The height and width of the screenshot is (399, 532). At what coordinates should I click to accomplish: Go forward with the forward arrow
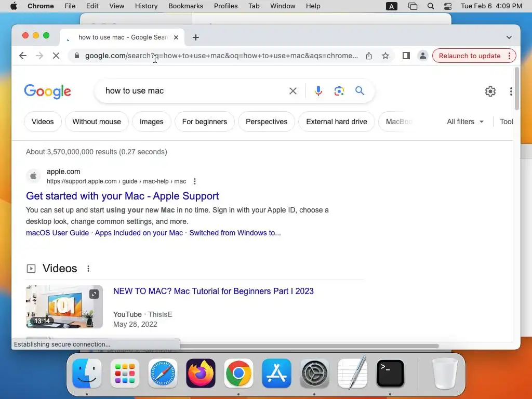[39, 56]
